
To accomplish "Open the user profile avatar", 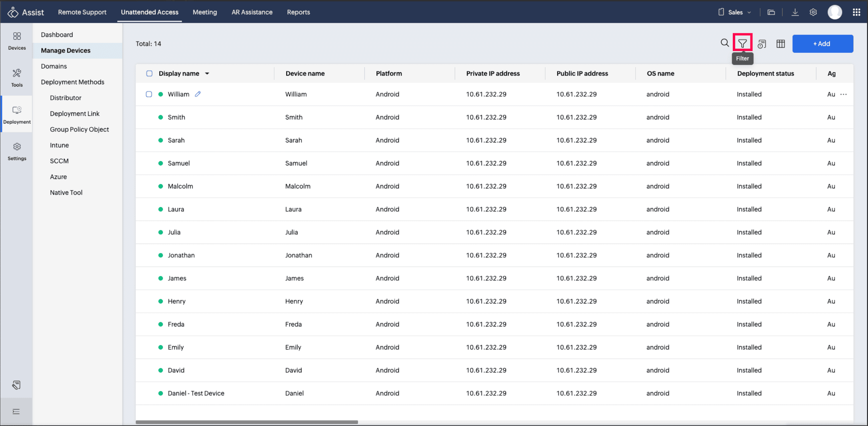I will click(x=834, y=12).
